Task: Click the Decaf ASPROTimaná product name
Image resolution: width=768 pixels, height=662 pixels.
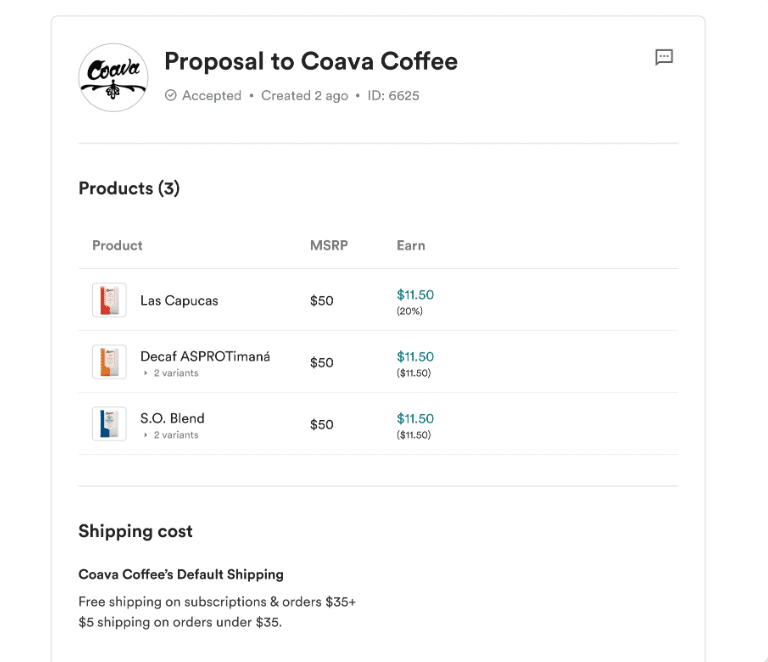Action: [205, 356]
